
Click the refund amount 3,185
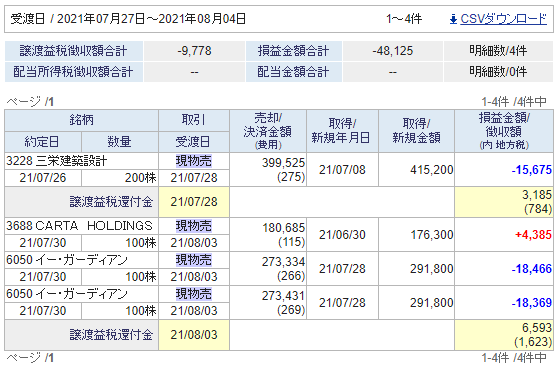(537, 195)
